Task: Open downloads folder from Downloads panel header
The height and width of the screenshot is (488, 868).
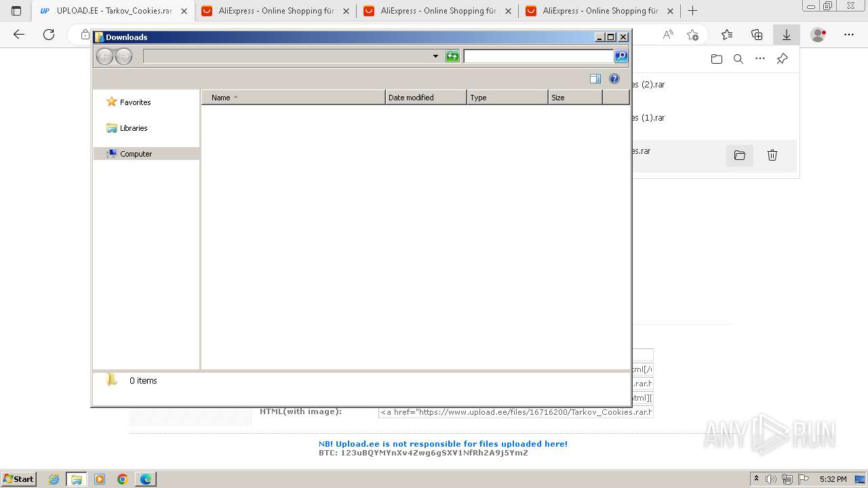Action: pos(717,59)
